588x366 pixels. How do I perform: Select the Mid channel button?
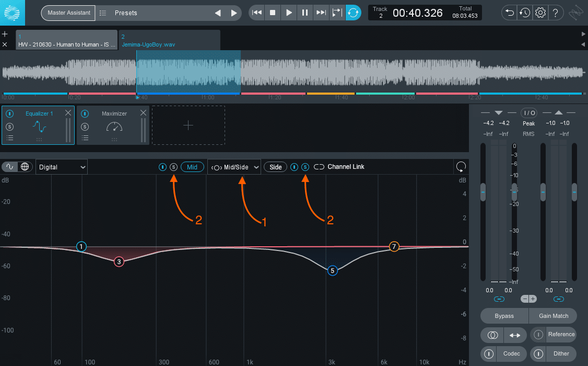pos(192,167)
